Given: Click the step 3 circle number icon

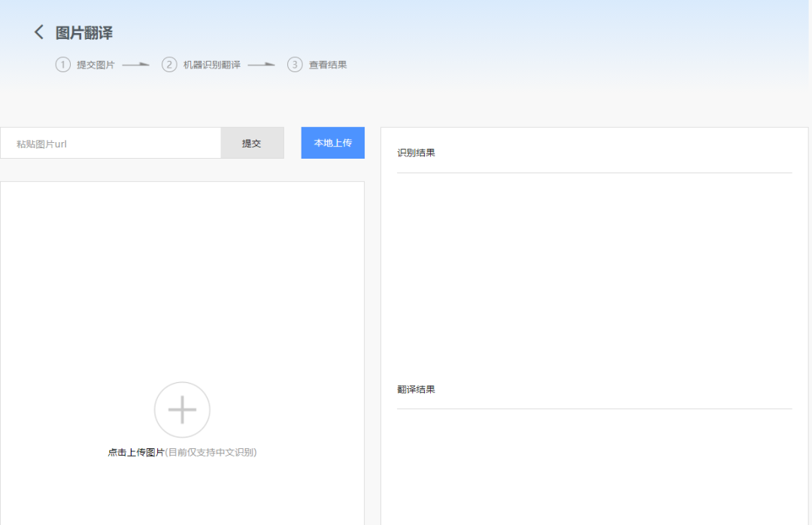Looking at the screenshot, I should 295,65.
